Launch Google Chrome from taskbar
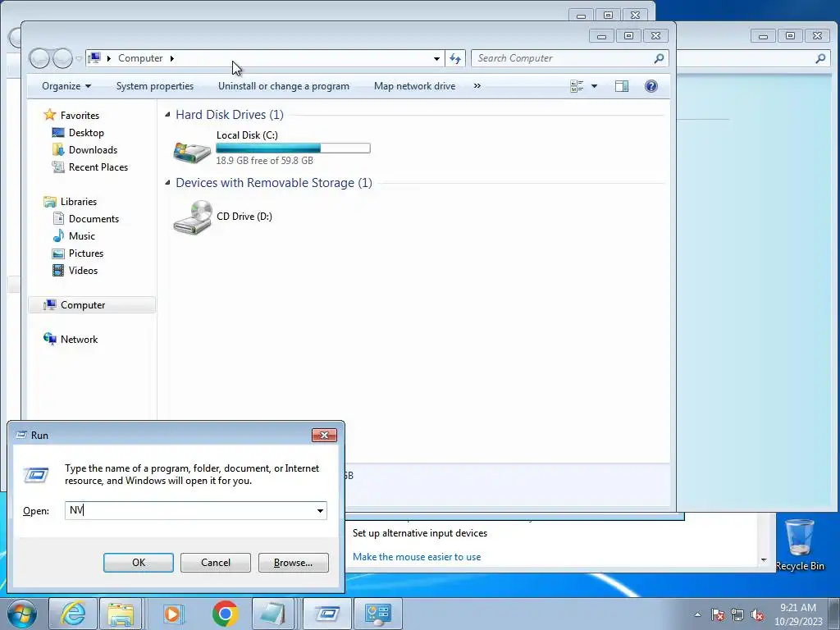The width and height of the screenshot is (840, 630). (x=225, y=614)
